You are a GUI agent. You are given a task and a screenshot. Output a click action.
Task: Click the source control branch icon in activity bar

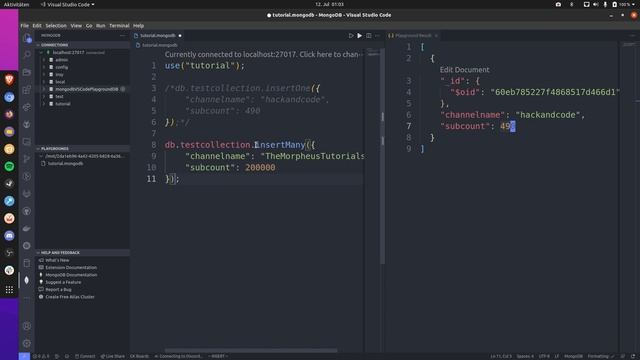pos(27,159)
